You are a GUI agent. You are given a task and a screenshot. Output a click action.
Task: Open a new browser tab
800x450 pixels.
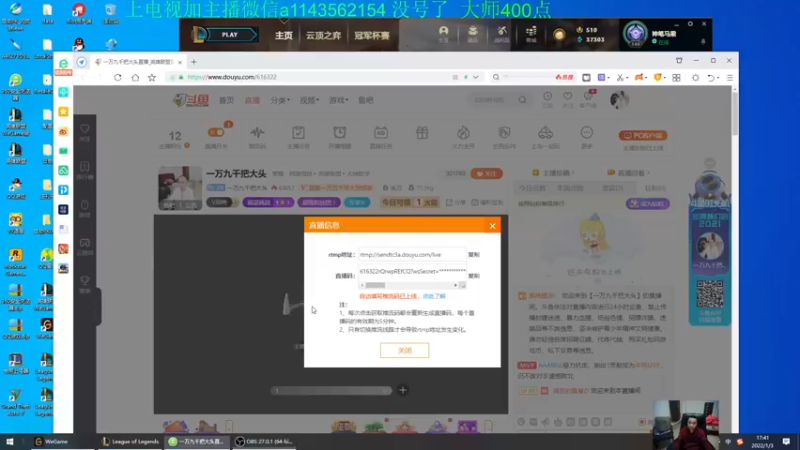193,62
